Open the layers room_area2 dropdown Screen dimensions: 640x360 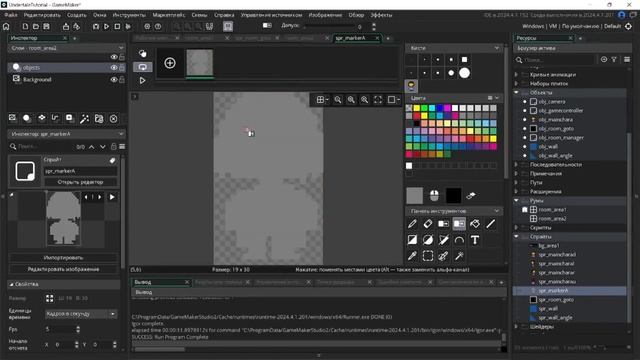click(121, 48)
